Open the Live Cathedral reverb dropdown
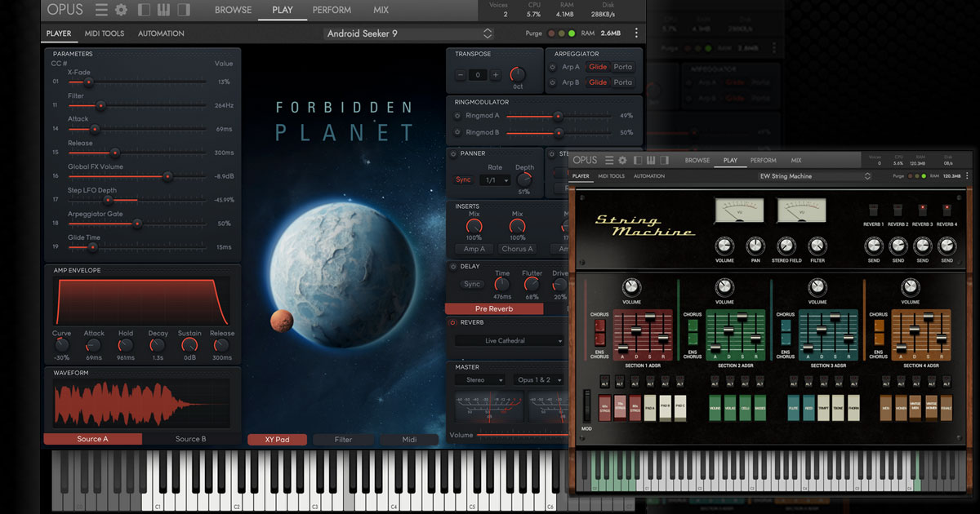 click(508, 340)
